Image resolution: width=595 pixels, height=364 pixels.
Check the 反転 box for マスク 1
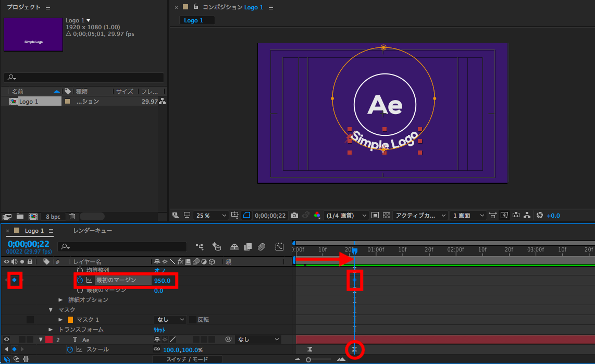click(x=193, y=319)
